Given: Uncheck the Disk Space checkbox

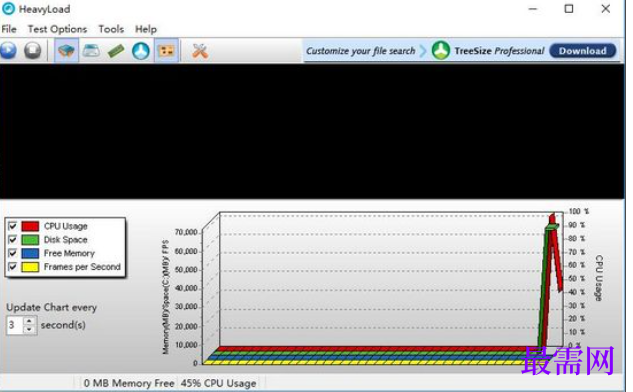Looking at the screenshot, I should click(13, 239).
